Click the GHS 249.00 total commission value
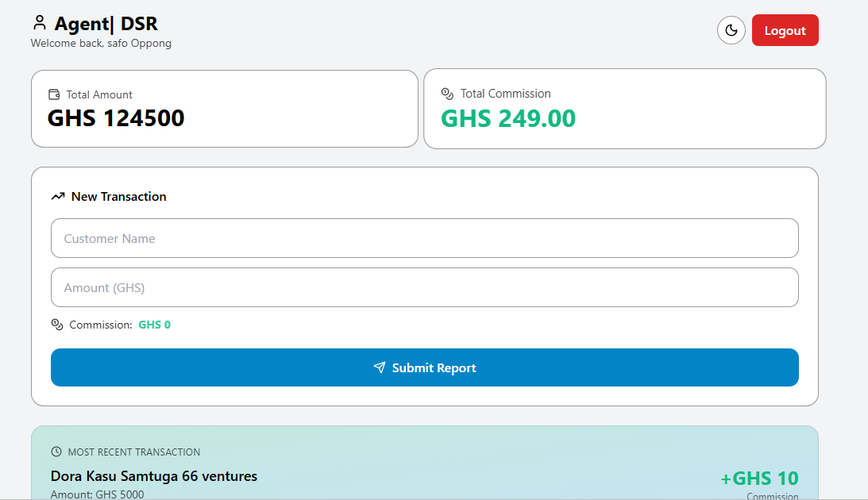868x500 pixels. click(x=508, y=118)
